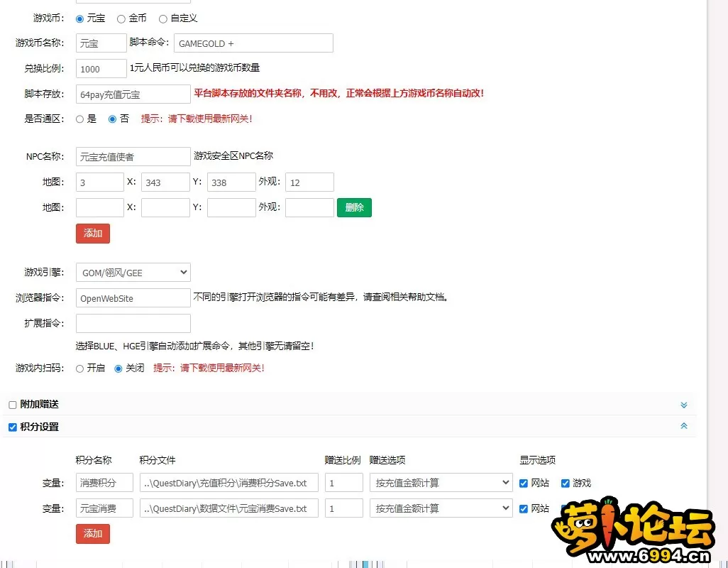Choose the 自定义 currency option

coord(163,18)
